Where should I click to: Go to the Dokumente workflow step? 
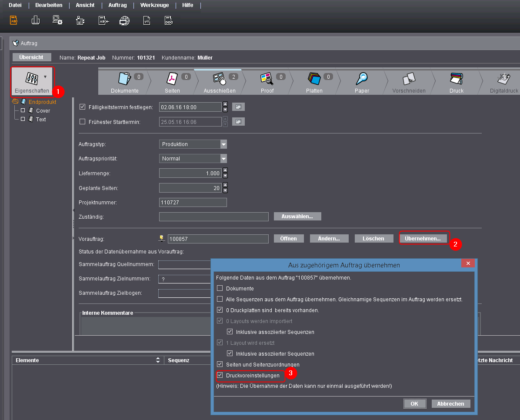125,83
